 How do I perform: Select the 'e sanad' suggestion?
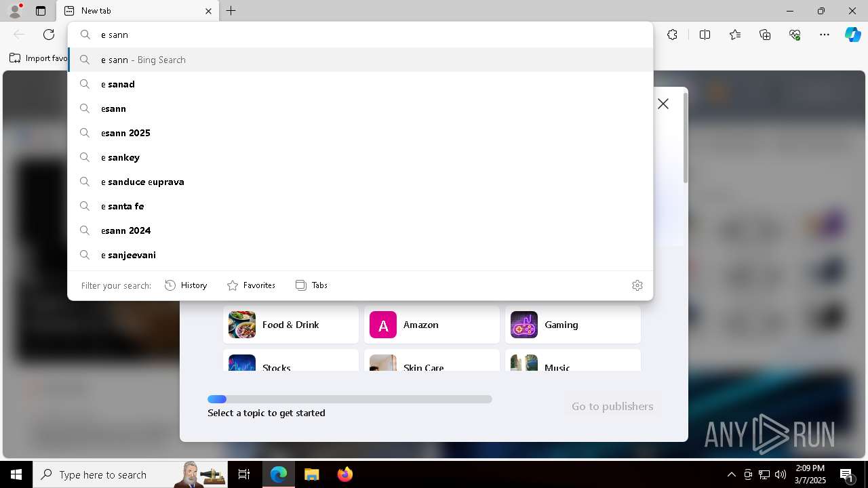click(x=360, y=84)
